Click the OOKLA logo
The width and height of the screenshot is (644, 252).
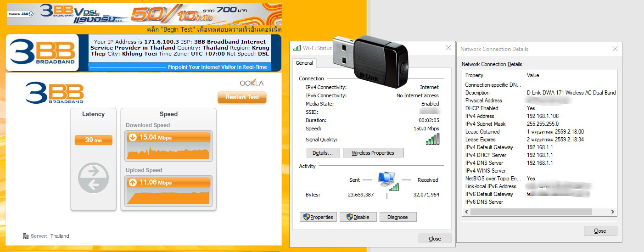(252, 83)
